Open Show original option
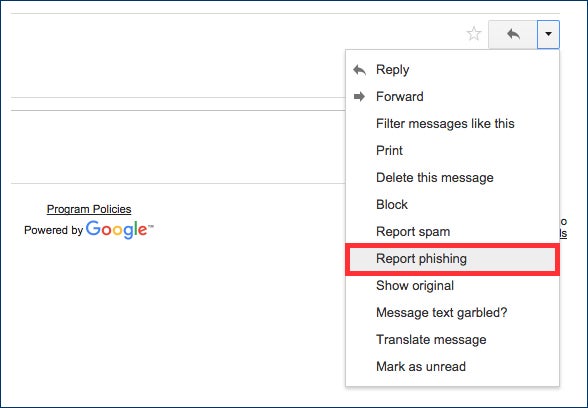The height and width of the screenshot is (408, 588). click(452, 286)
